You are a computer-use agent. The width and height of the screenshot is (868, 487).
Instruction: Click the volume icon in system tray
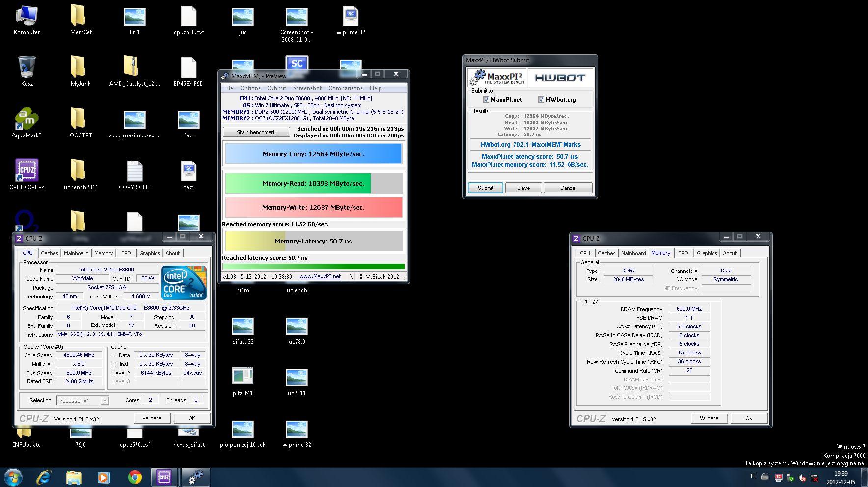click(802, 477)
